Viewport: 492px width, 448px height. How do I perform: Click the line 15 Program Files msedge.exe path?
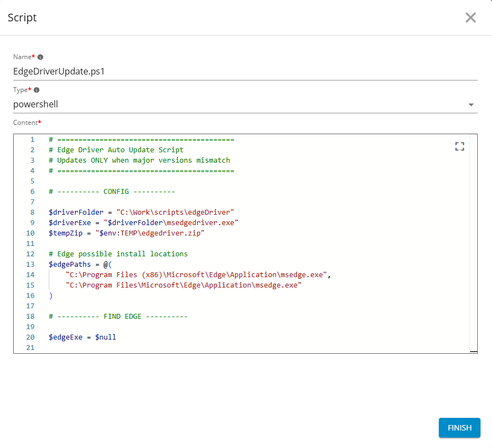[183, 285]
